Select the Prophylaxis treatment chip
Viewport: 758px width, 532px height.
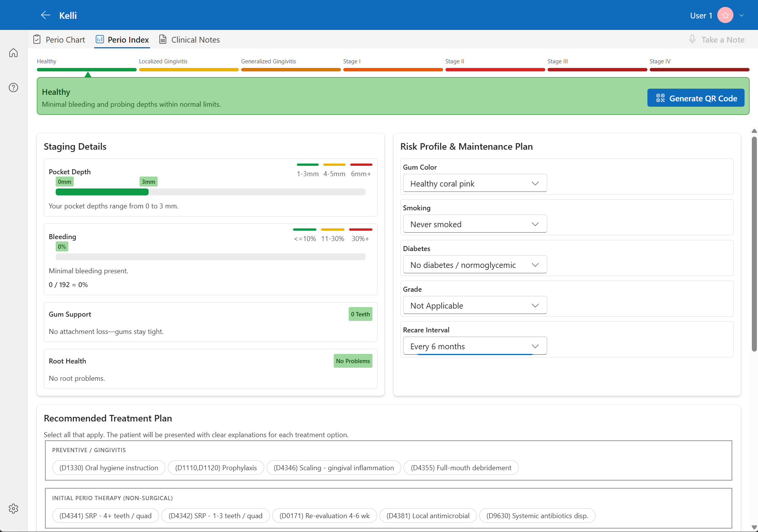pos(216,468)
